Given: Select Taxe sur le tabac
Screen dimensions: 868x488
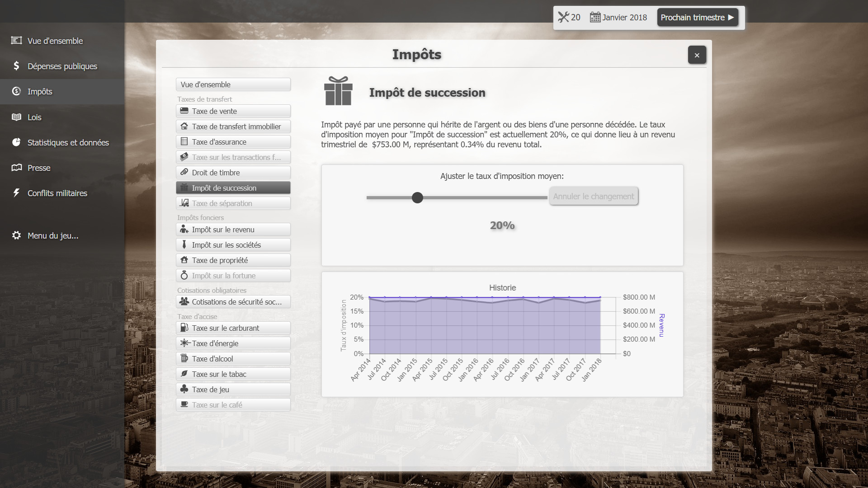Looking at the screenshot, I should [x=233, y=374].
